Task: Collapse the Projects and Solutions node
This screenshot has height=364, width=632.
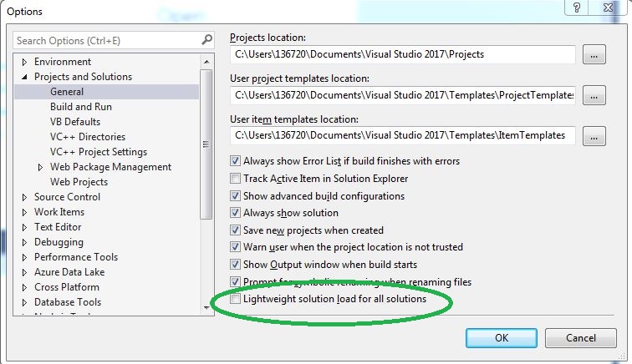Action: click(x=24, y=77)
